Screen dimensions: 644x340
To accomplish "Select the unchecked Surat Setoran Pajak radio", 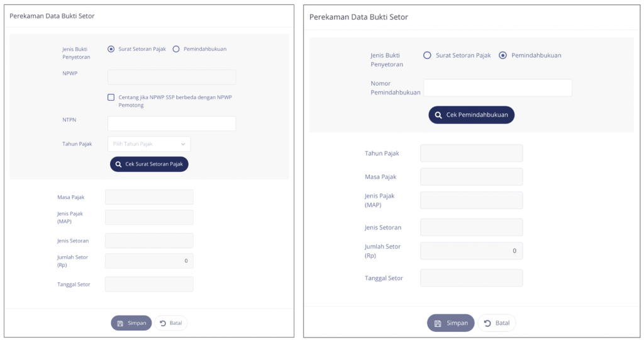I will [x=428, y=55].
